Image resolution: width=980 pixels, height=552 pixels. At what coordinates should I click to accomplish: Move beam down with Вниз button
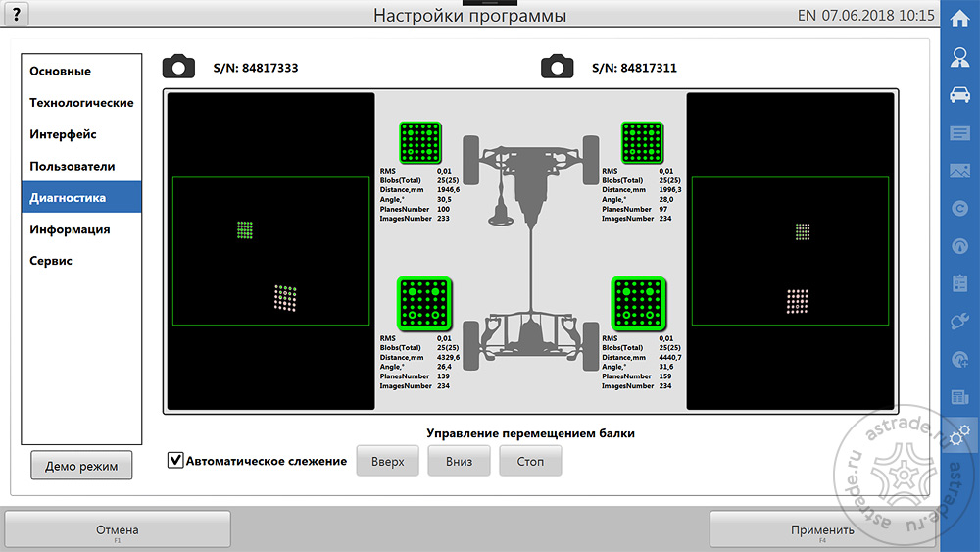(459, 462)
